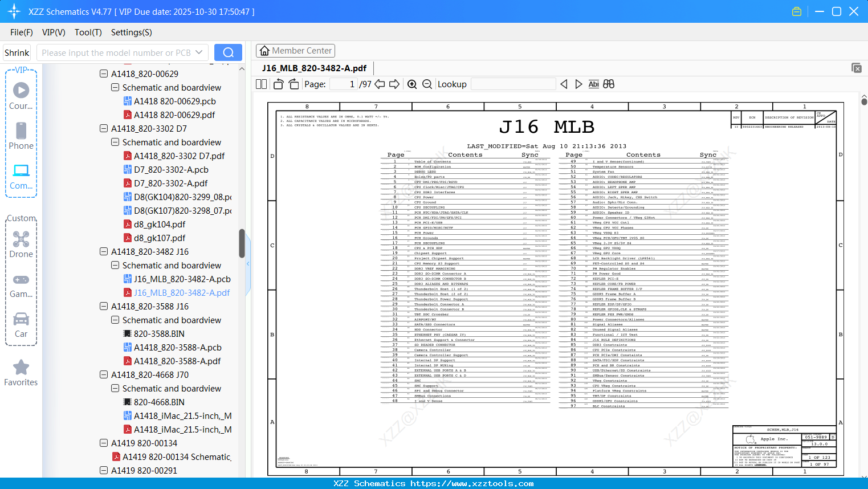Click the Shrink button
Screen dimensions: 868x489
(17, 52)
